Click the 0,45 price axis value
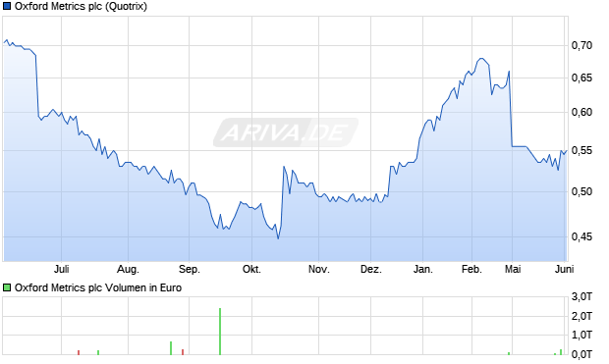Image resolution: width=609 pixels, height=364 pixels. tap(581, 236)
